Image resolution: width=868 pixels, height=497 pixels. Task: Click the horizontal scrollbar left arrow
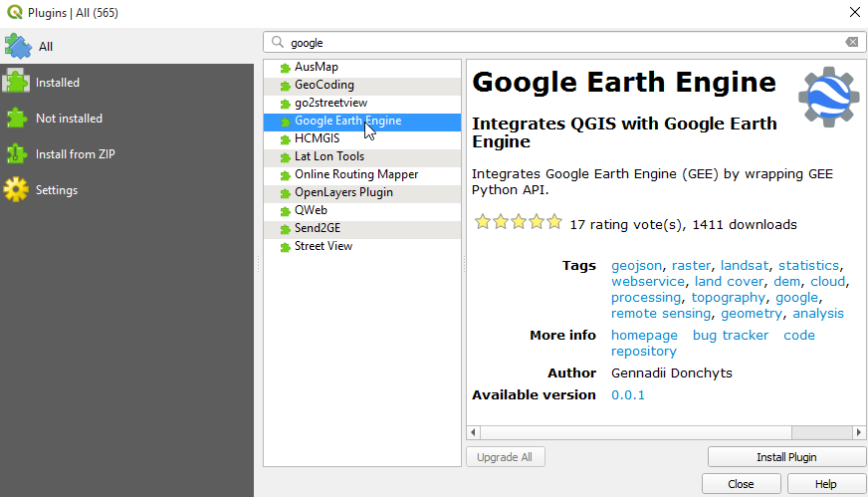click(473, 432)
